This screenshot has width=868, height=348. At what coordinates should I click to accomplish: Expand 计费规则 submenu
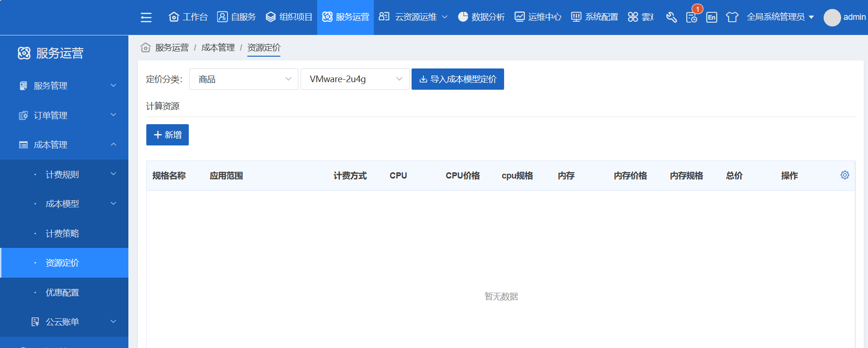coord(64,174)
